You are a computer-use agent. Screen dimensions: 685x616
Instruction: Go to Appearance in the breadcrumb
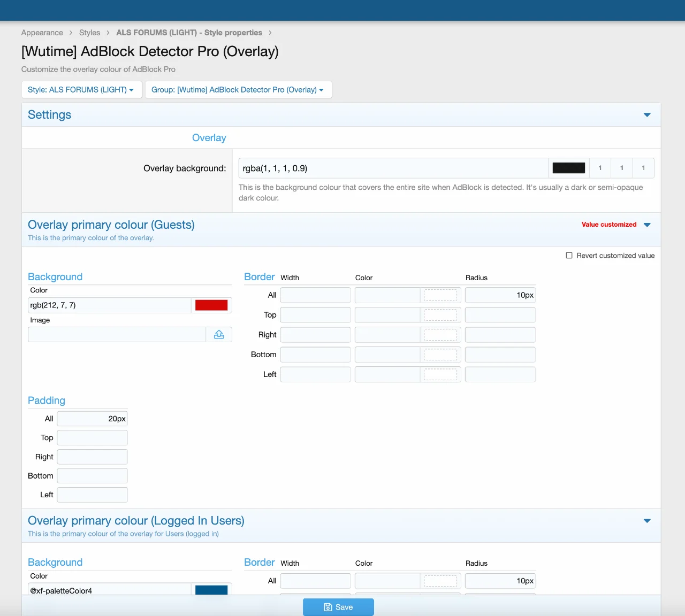tap(42, 33)
